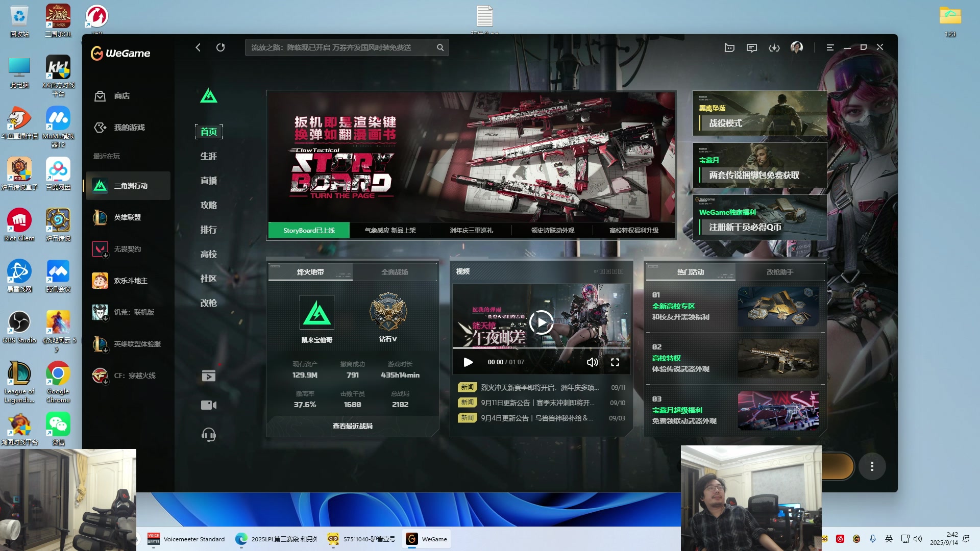Open OBS Studio desktop icon
The height and width of the screenshot is (551, 980).
(19, 327)
